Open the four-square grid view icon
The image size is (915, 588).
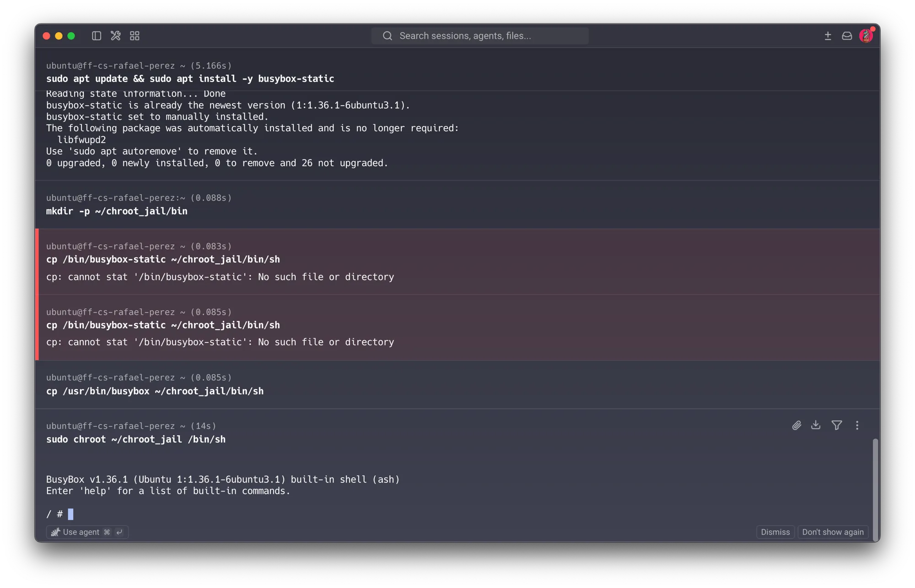[x=135, y=36]
